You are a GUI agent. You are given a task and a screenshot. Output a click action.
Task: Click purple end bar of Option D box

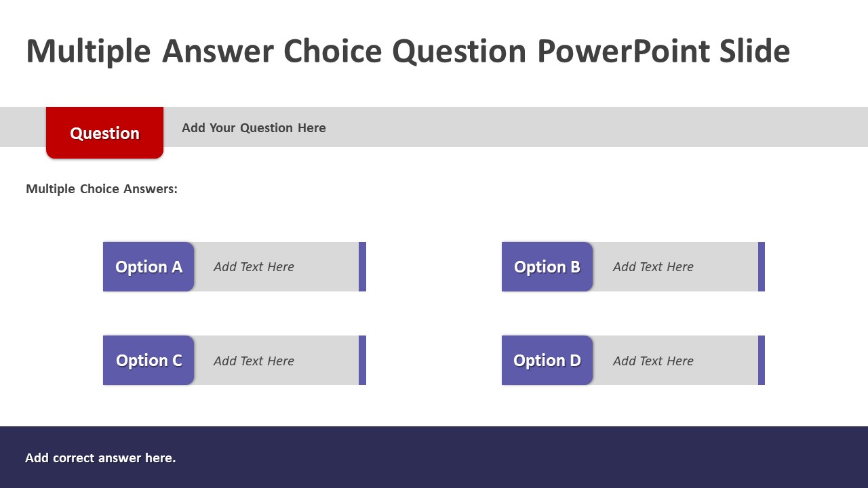pos(762,360)
